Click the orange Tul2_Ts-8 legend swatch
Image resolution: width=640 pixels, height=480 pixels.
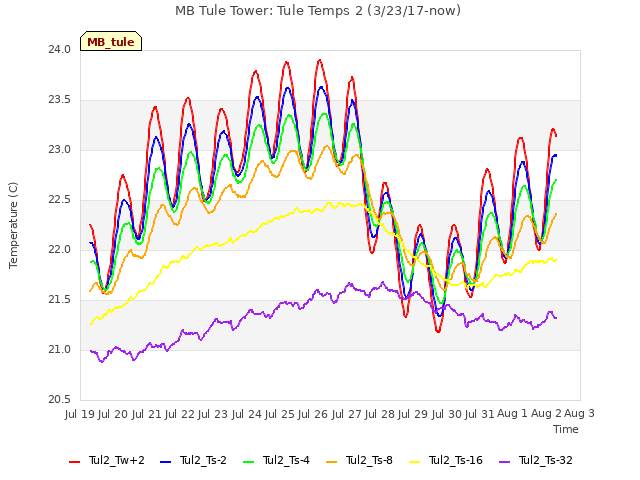pyautogui.click(x=331, y=462)
